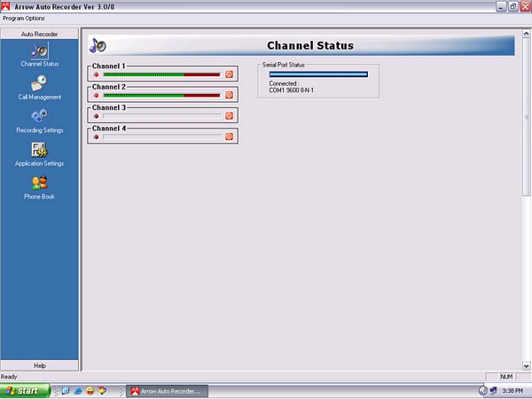The image size is (532, 399).
Task: Click the Channel 2 red status indicator
Action: coord(97,96)
